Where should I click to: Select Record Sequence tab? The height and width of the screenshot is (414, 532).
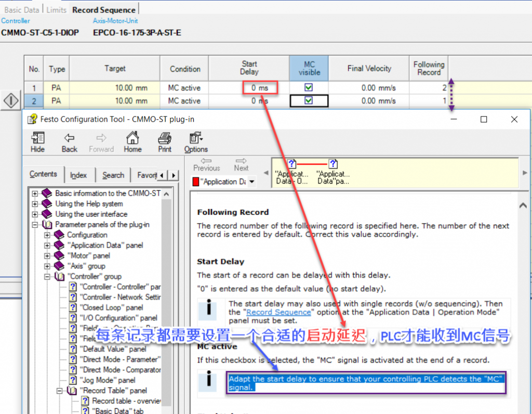[x=104, y=10]
